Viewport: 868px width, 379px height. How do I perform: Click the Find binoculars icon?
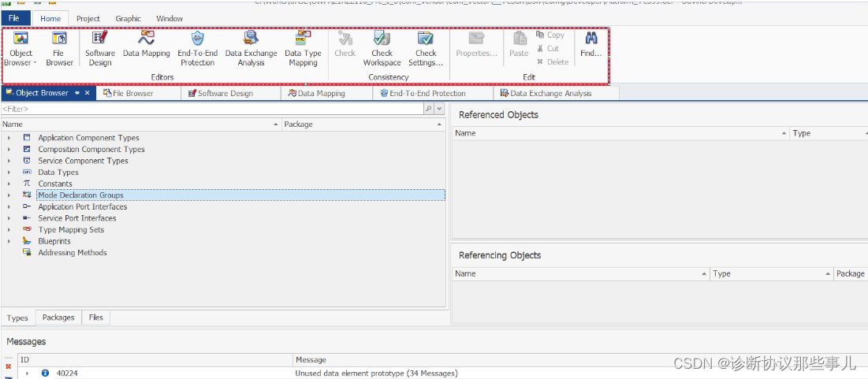[x=590, y=38]
